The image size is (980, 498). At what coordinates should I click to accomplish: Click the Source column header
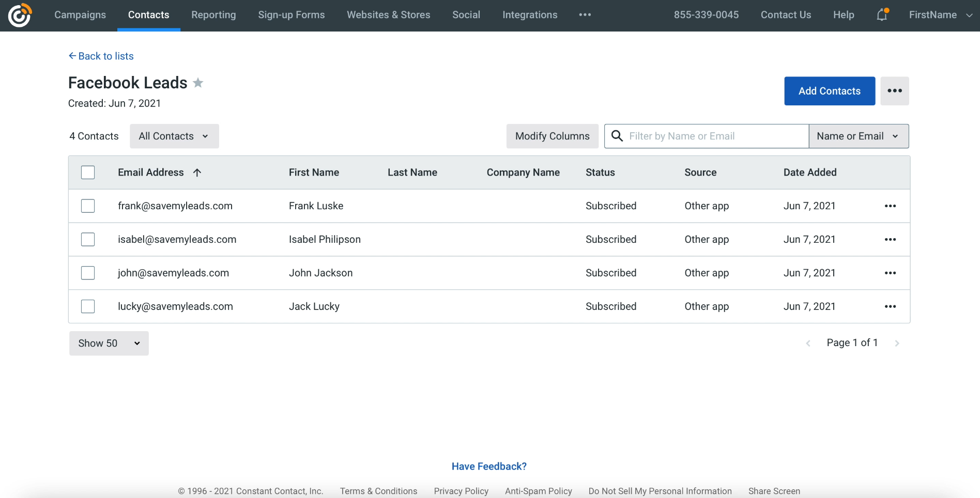(x=700, y=173)
